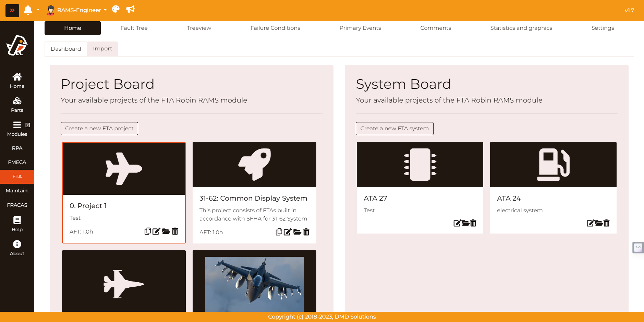This screenshot has width=644, height=322.
Task: Click the notification bell icon
Action: (x=28, y=10)
